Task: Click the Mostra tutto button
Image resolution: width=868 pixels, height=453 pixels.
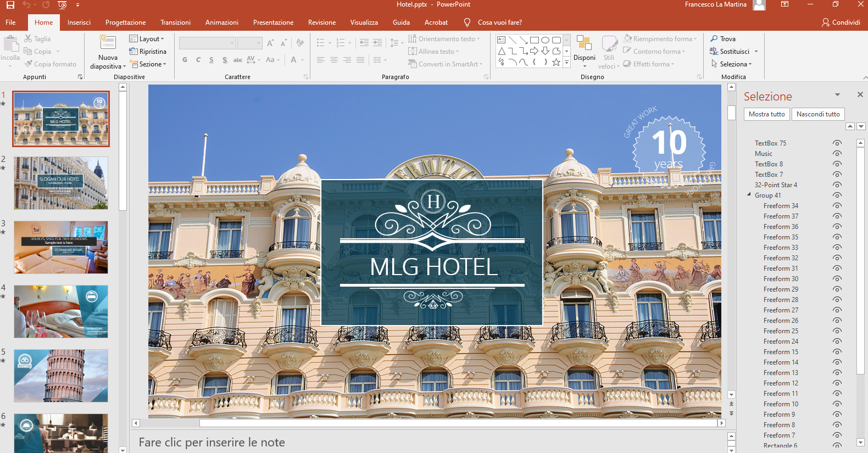Action: click(766, 114)
